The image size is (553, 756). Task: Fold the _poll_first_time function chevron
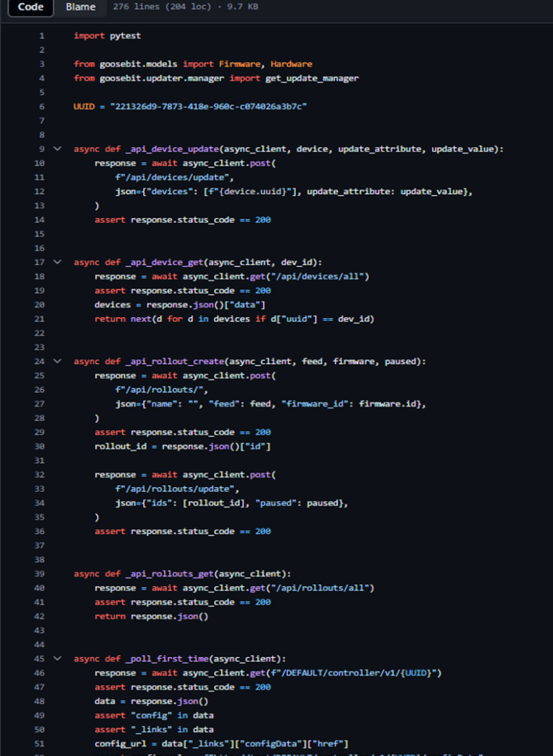coord(58,659)
